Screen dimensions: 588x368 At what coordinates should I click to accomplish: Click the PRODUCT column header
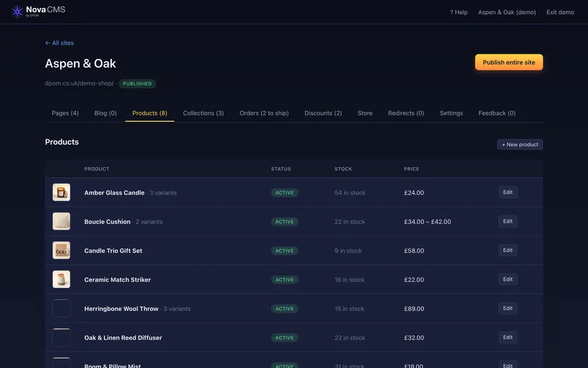click(97, 169)
